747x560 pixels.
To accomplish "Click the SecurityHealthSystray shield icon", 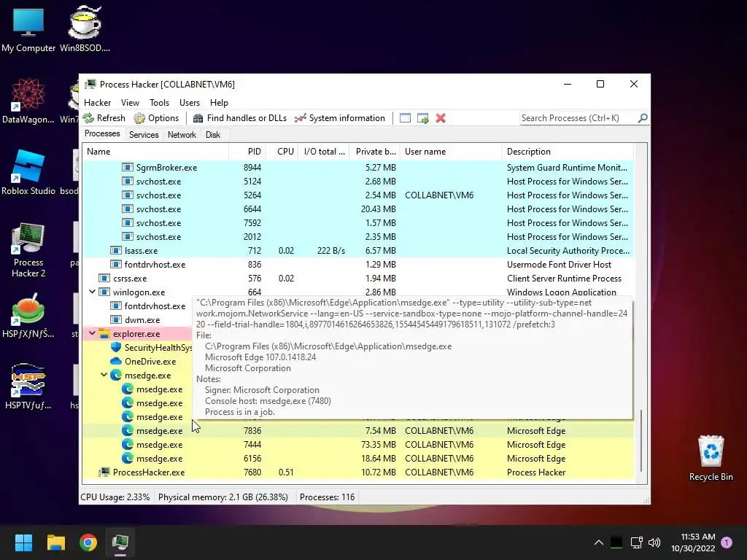I will pyautogui.click(x=116, y=347).
